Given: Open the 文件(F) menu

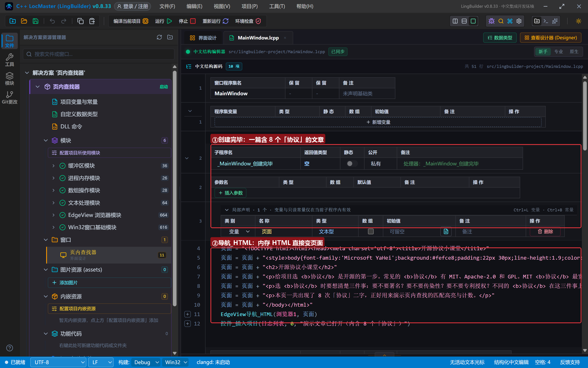Looking at the screenshot, I should point(167,6).
